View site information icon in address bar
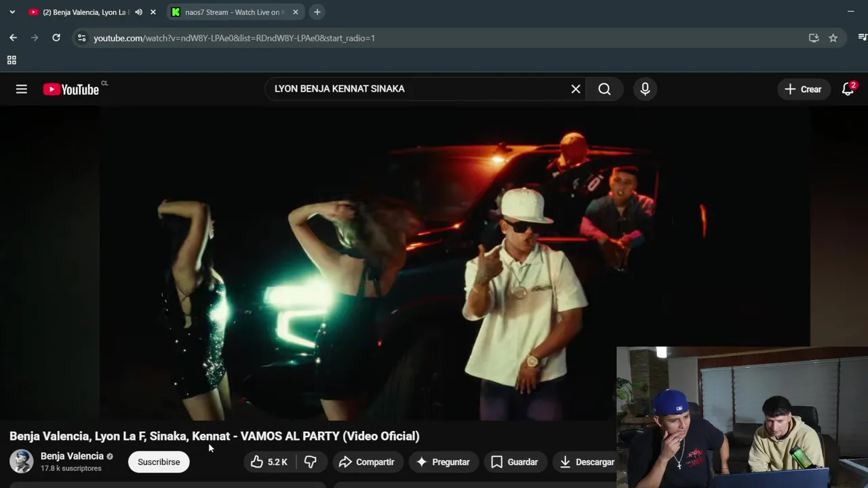Viewport: 868px width, 488px height. 81,38
